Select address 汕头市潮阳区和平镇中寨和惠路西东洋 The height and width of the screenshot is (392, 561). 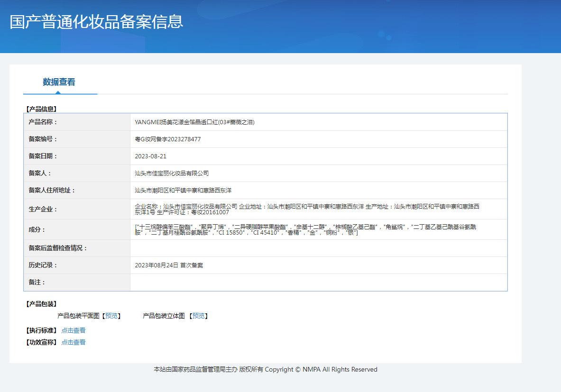183,190
